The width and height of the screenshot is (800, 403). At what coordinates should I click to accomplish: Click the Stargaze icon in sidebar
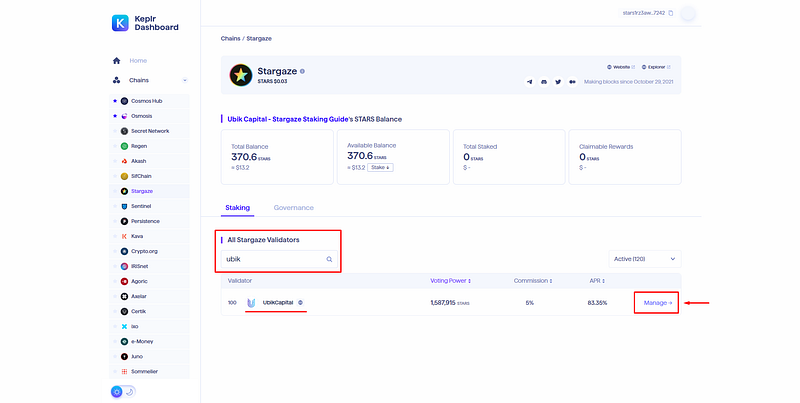point(124,191)
